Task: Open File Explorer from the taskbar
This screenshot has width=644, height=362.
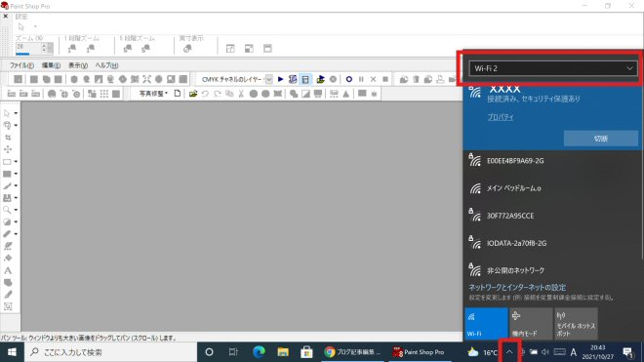Action: (x=283, y=352)
